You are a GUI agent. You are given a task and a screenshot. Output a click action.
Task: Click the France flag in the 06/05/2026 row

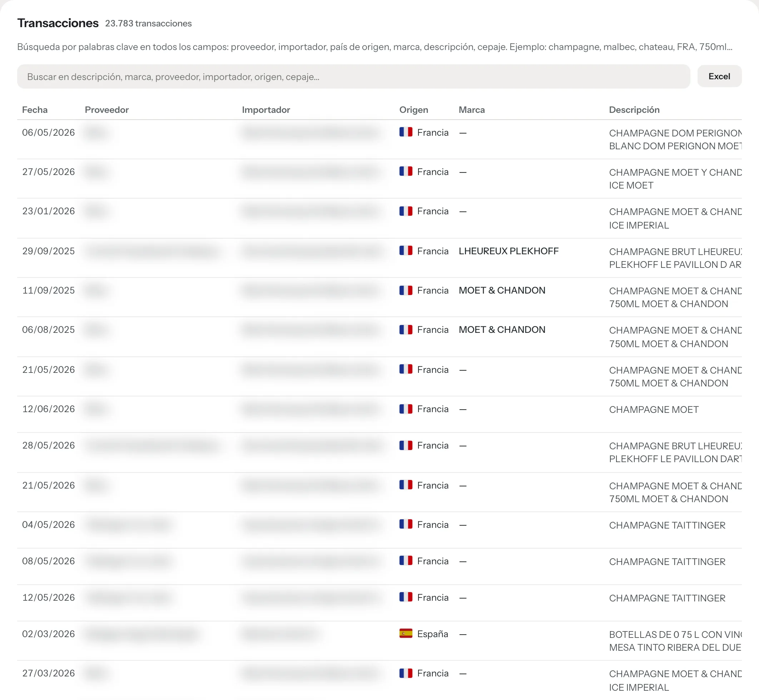[406, 132]
